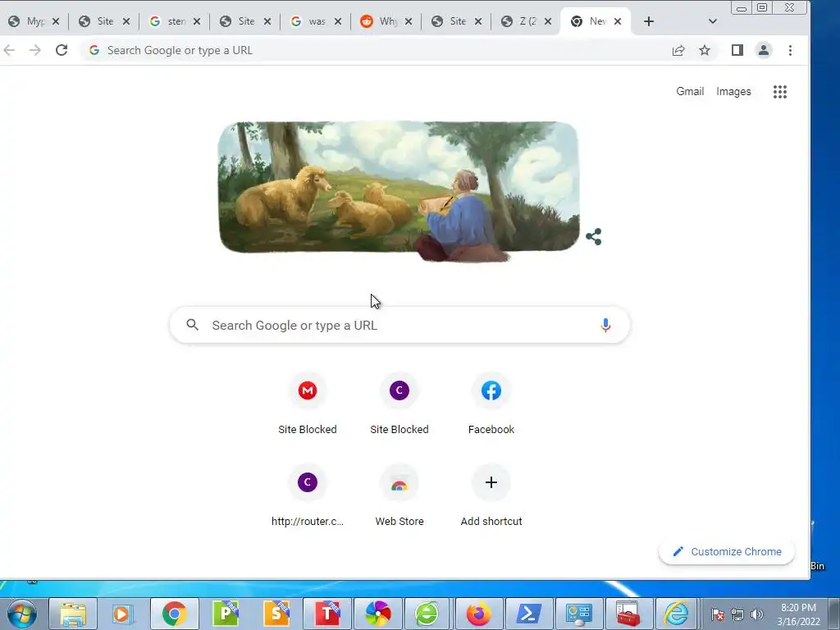
Task: Open the green P app on the taskbar
Action: (226, 614)
